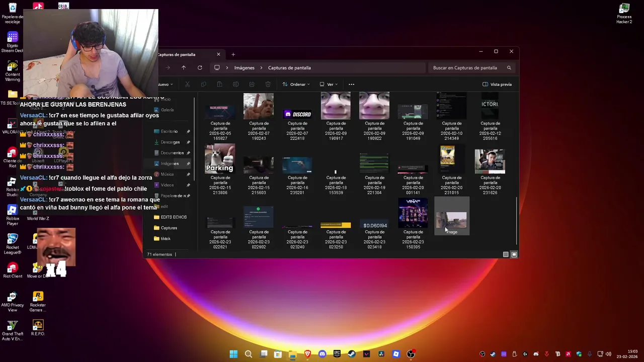Open the three-dots more options menu

click(351, 84)
